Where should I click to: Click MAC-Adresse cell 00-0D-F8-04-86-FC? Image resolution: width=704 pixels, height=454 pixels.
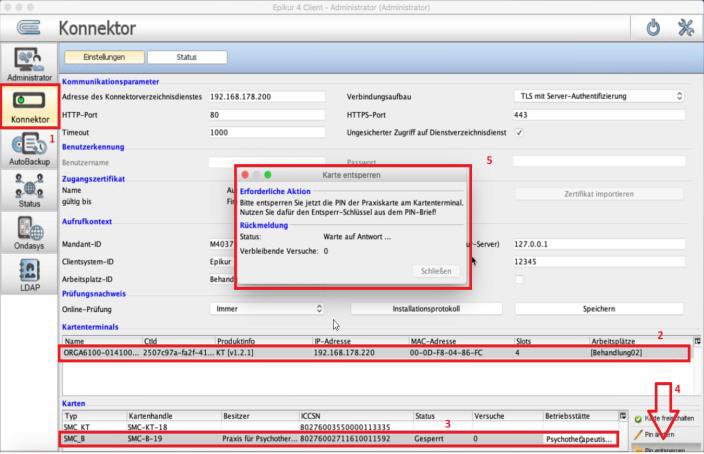(x=446, y=353)
